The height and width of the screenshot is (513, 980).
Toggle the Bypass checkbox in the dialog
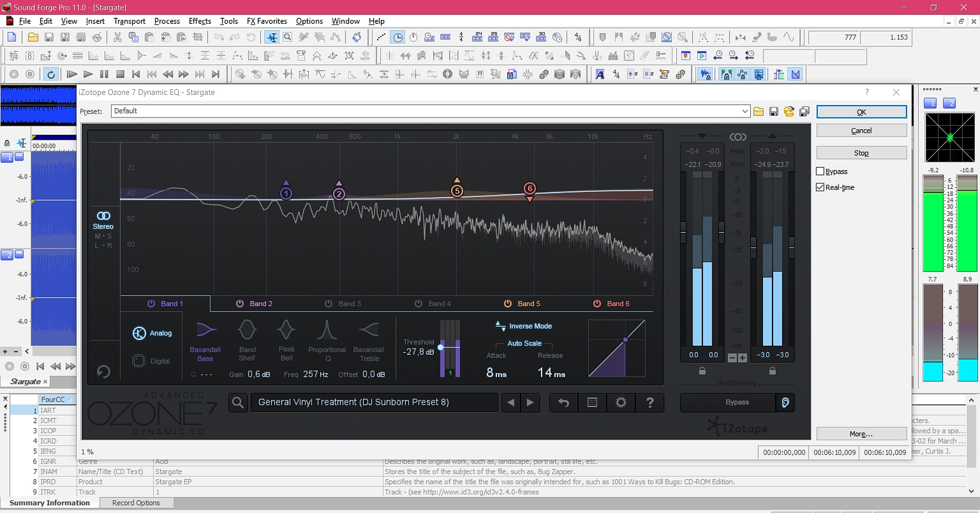click(820, 172)
